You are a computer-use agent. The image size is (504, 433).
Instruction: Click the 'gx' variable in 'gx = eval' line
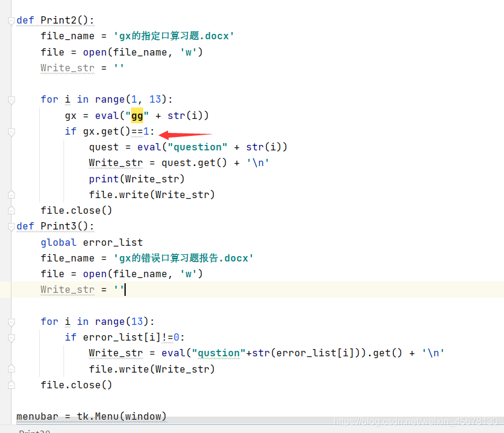(71, 115)
